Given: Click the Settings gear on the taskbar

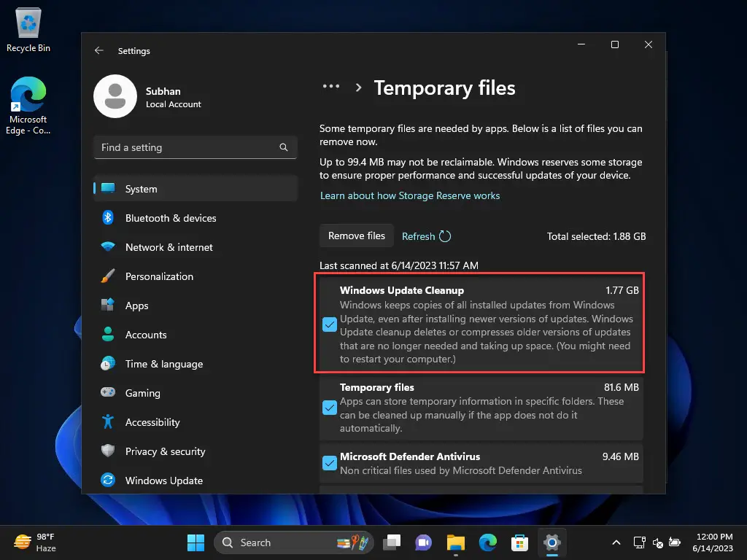Looking at the screenshot, I should [x=551, y=542].
